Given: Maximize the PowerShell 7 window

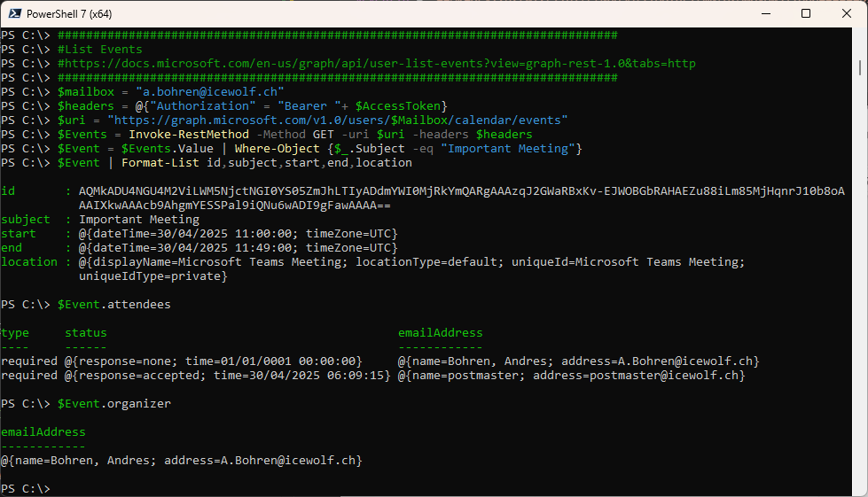Looking at the screenshot, I should point(806,14).
